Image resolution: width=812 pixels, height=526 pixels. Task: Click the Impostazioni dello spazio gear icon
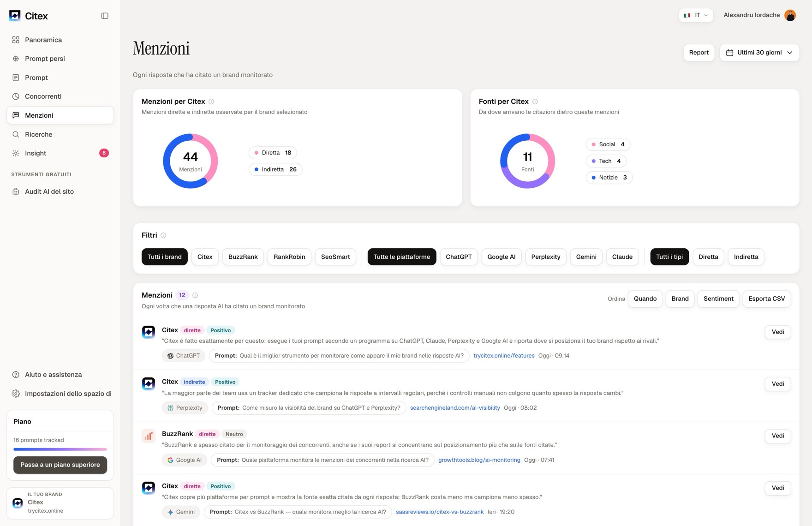click(x=16, y=394)
